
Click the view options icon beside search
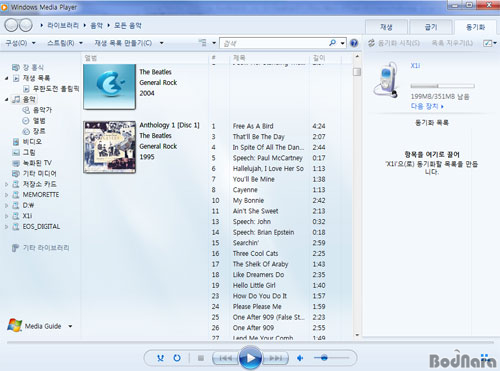[x=202, y=43]
